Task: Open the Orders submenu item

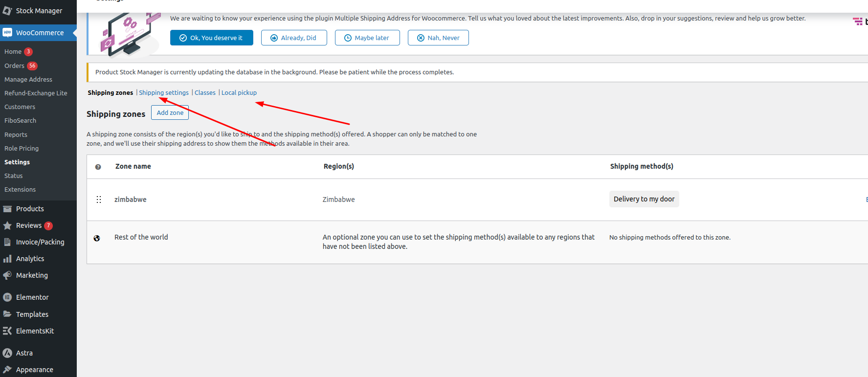Action: tap(14, 66)
